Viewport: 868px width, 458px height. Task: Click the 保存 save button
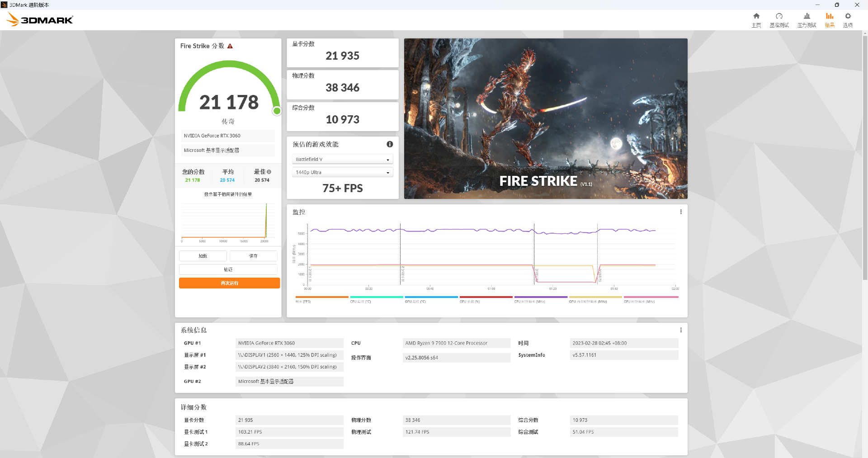pyautogui.click(x=253, y=256)
